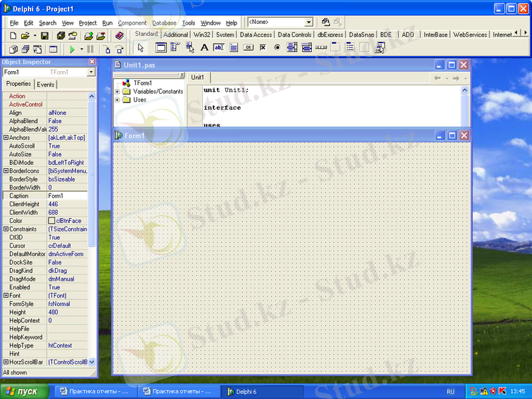Click the Pause toolbar icon
The width and height of the screenshot is (532, 399).
point(90,49)
